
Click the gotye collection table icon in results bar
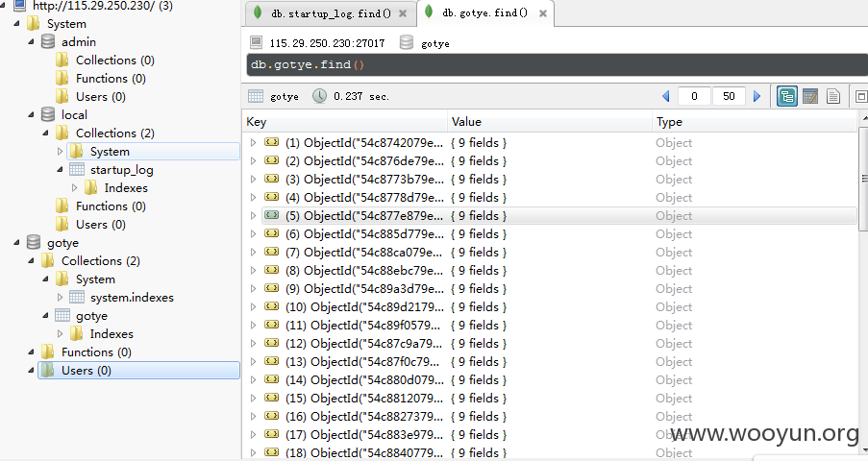point(255,96)
